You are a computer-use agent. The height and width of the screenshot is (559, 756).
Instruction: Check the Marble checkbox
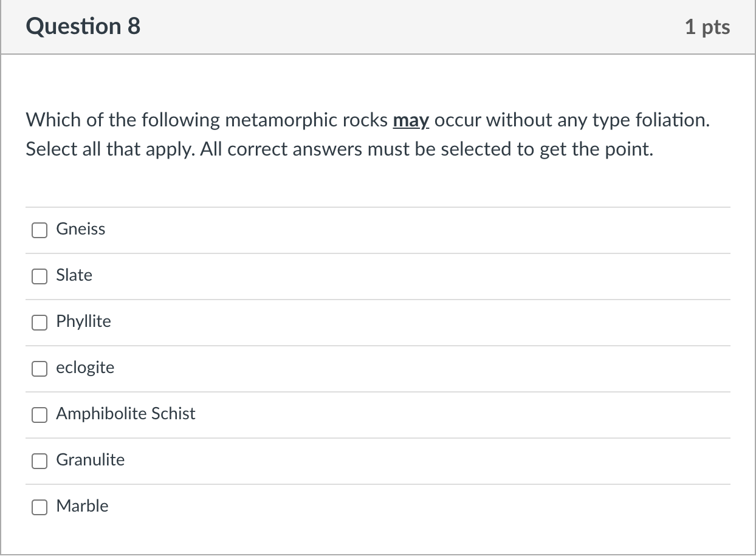coord(39,507)
